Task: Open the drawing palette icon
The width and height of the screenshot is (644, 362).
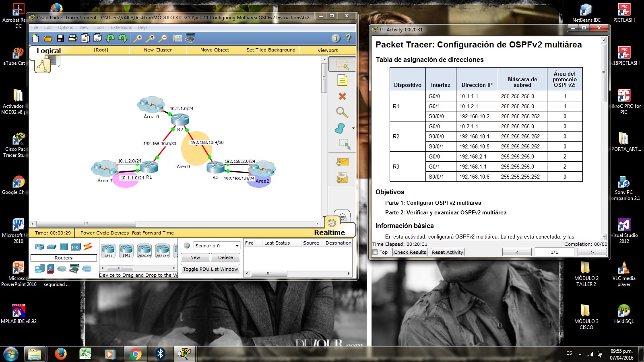Action: [178, 38]
